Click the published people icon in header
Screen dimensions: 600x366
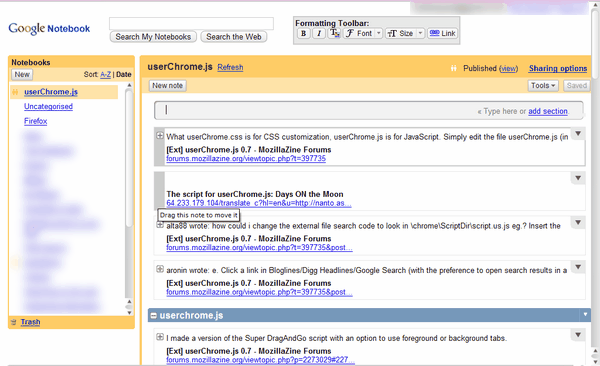pos(453,69)
